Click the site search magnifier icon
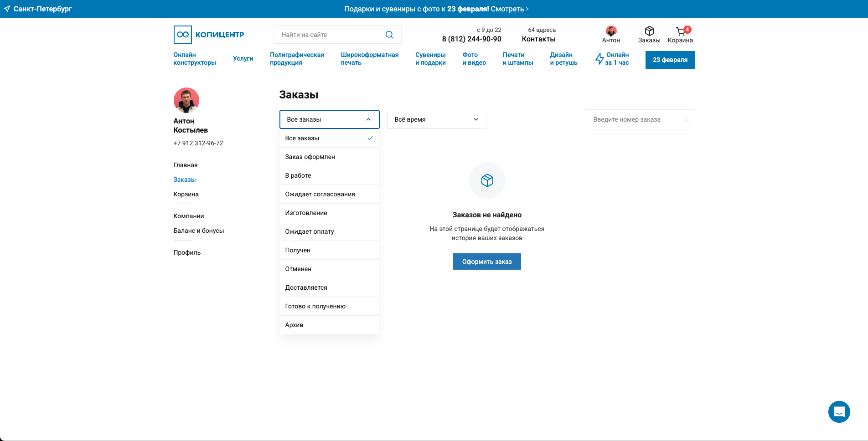This screenshot has width=868, height=441. [x=389, y=35]
